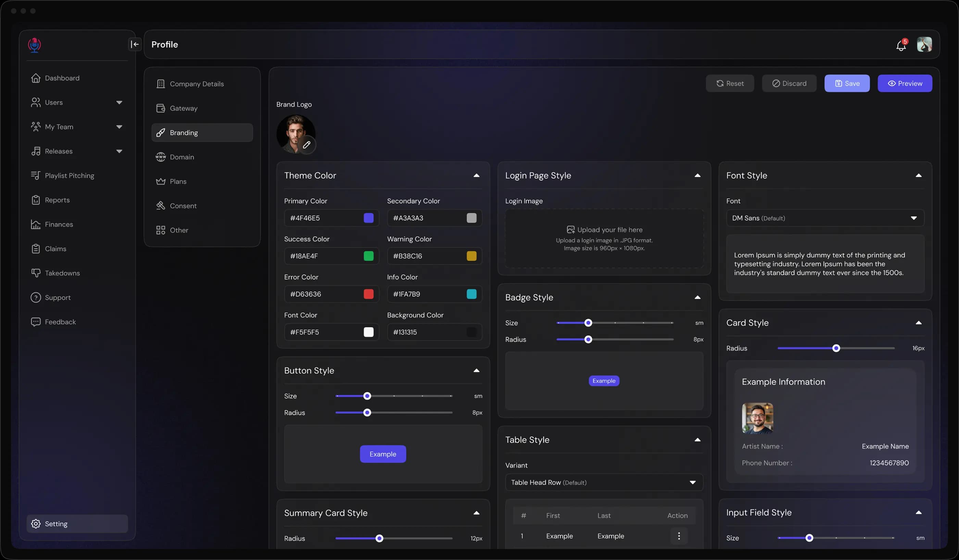Screen dimensions: 959x560
Task: Click the Badge Style Size slider handle
Action: pos(588,322)
